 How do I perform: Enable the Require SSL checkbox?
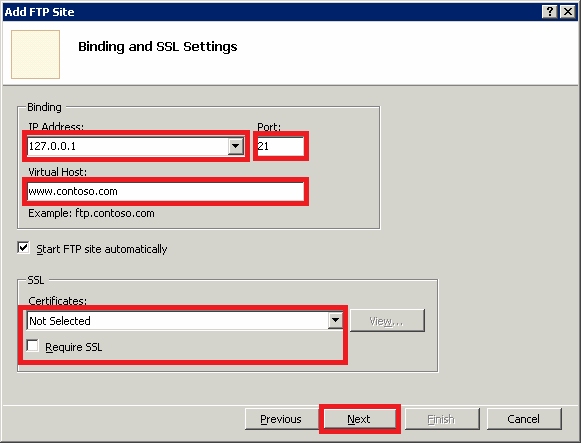(33, 346)
